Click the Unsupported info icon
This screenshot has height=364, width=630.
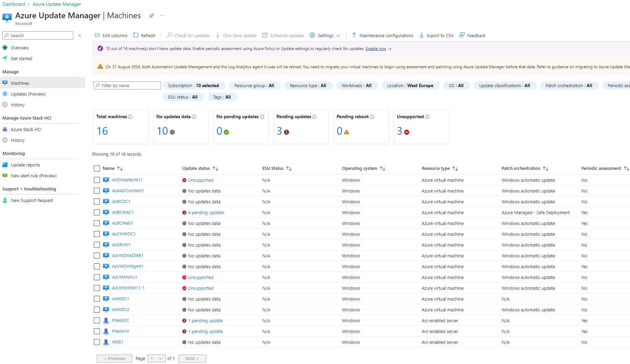427,117
